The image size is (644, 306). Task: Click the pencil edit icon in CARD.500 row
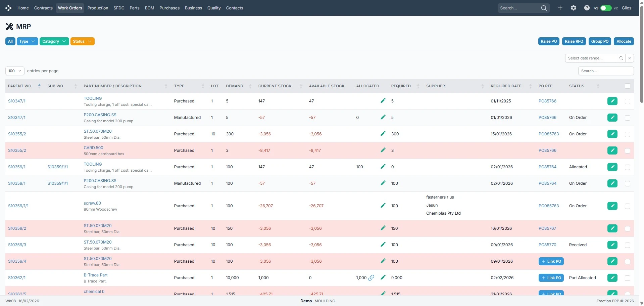tap(383, 150)
